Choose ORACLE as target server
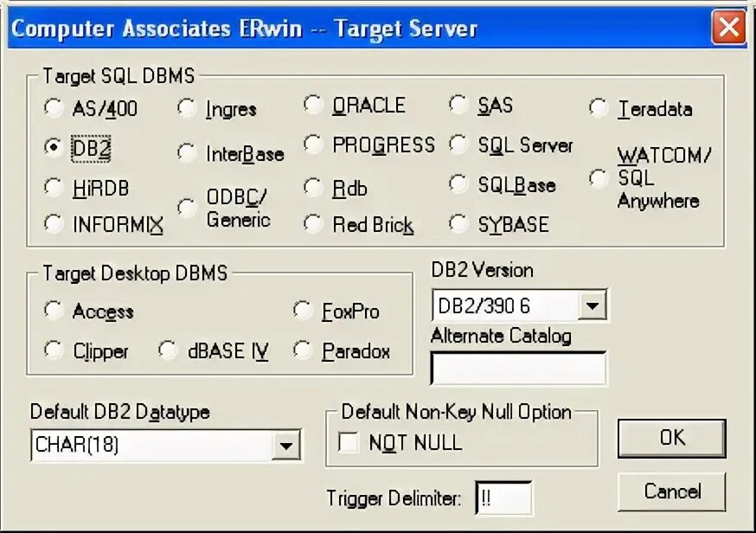Screen dimensions: 756x533 (313, 104)
